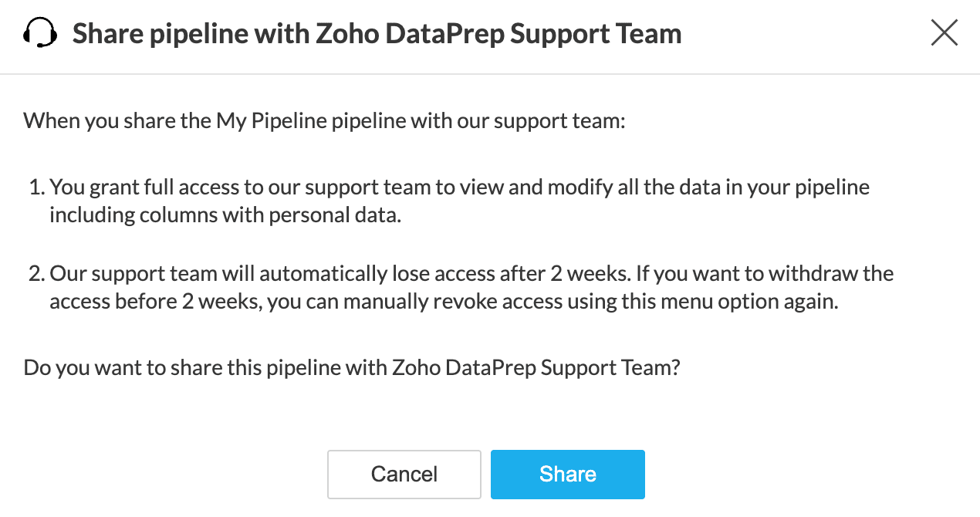Click the headset support icon
The height and width of the screenshot is (517, 980).
coord(40,34)
